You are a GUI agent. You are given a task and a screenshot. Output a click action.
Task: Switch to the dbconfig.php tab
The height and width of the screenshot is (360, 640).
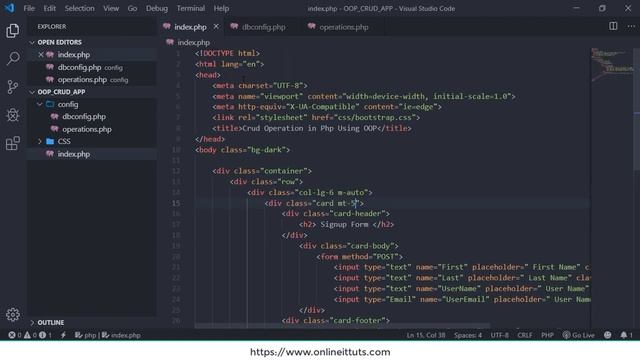pos(263,27)
